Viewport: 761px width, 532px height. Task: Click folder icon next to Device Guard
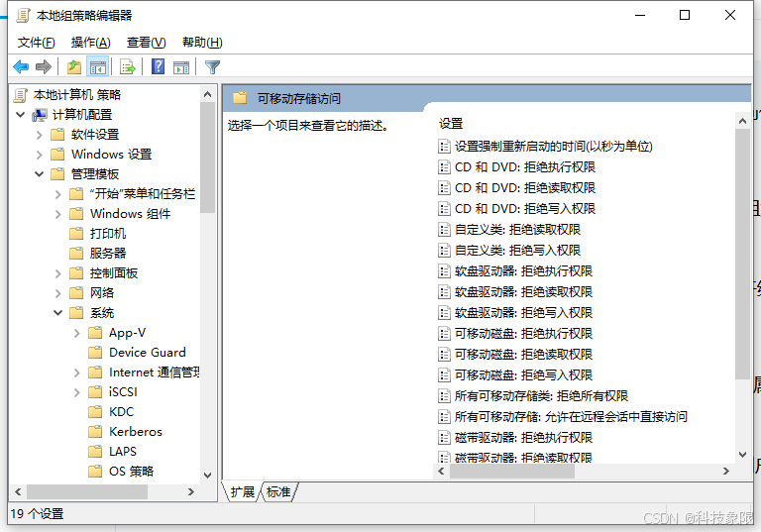[x=95, y=353]
